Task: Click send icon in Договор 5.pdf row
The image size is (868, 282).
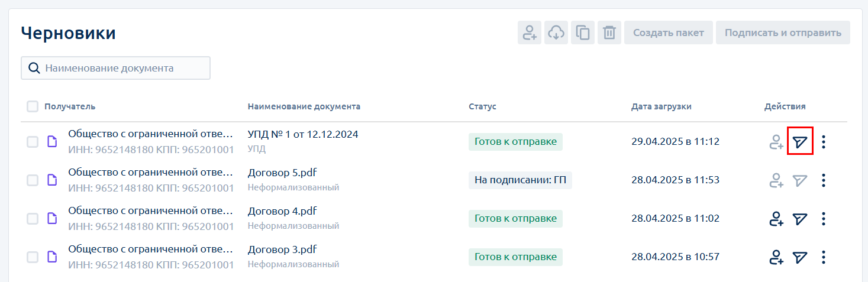Action: click(x=800, y=180)
